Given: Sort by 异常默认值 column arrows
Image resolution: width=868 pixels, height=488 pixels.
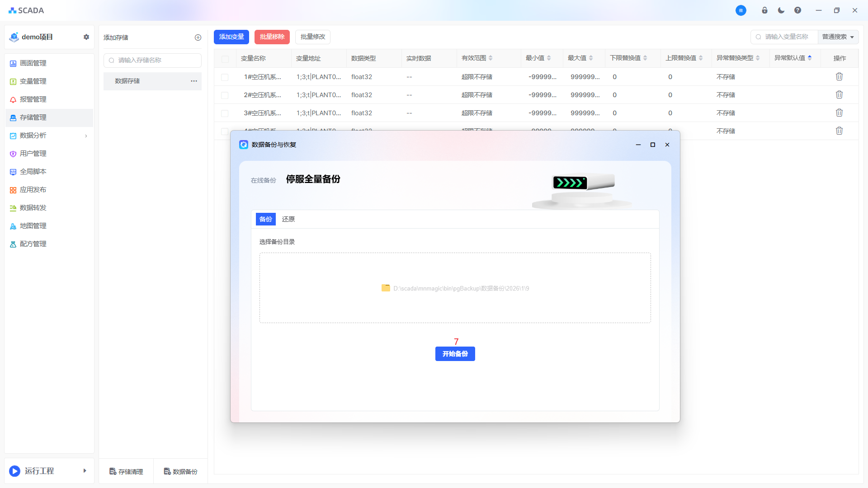Looking at the screenshot, I should coord(810,58).
